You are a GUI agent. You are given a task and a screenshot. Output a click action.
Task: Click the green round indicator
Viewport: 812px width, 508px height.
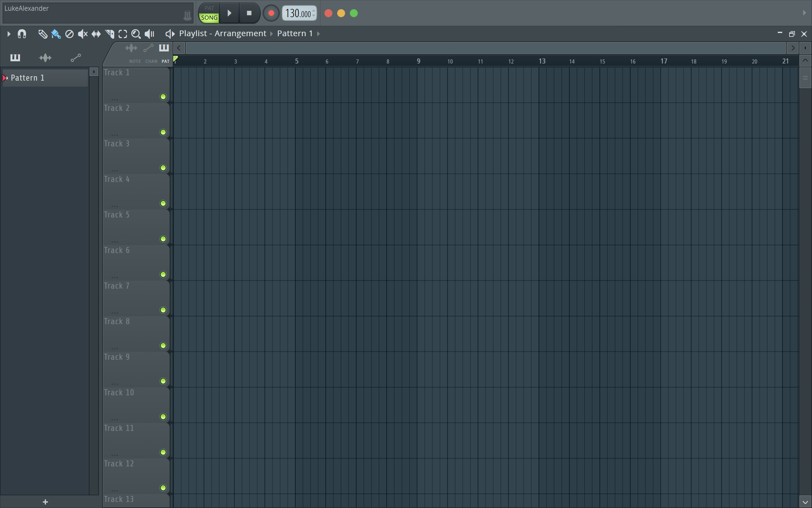pos(354,13)
